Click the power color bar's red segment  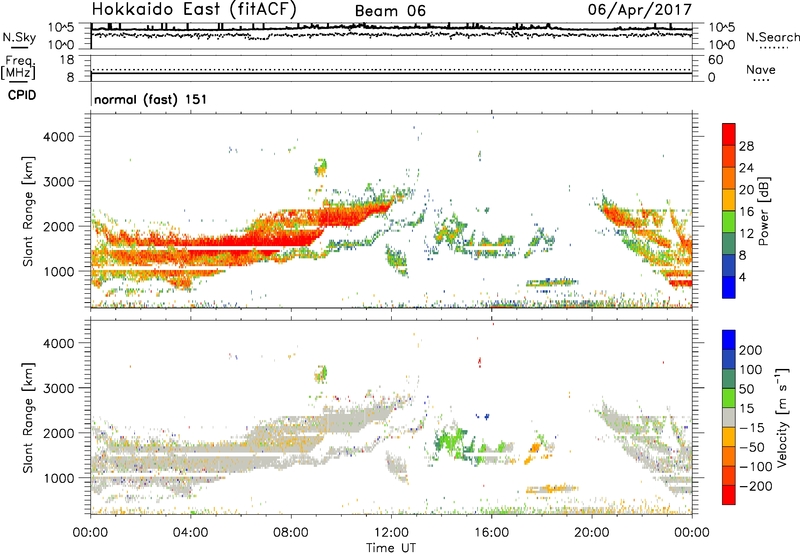(729, 135)
